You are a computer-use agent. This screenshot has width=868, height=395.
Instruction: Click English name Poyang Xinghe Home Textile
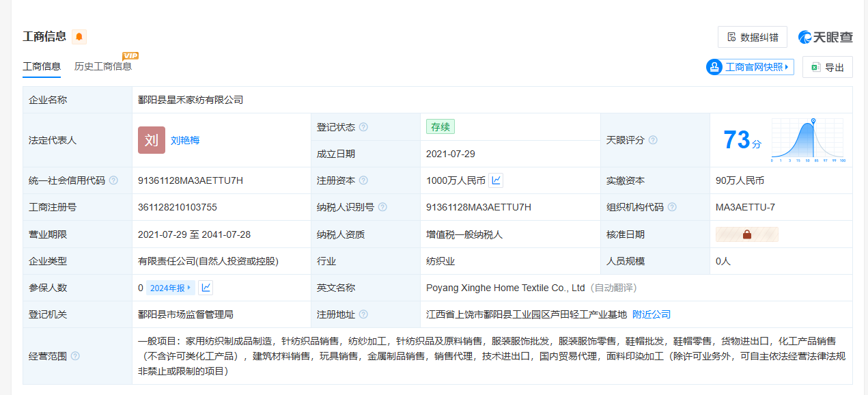point(505,288)
